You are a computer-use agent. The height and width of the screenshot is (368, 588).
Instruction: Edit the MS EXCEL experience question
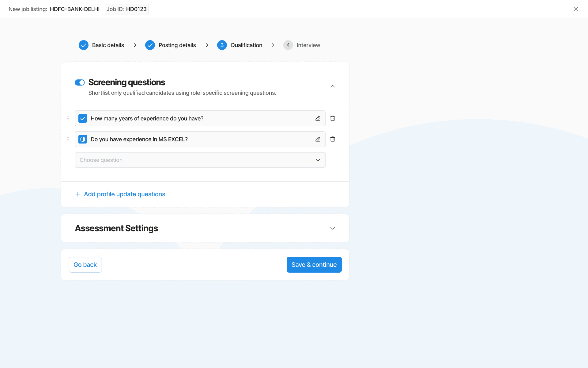pyautogui.click(x=318, y=139)
